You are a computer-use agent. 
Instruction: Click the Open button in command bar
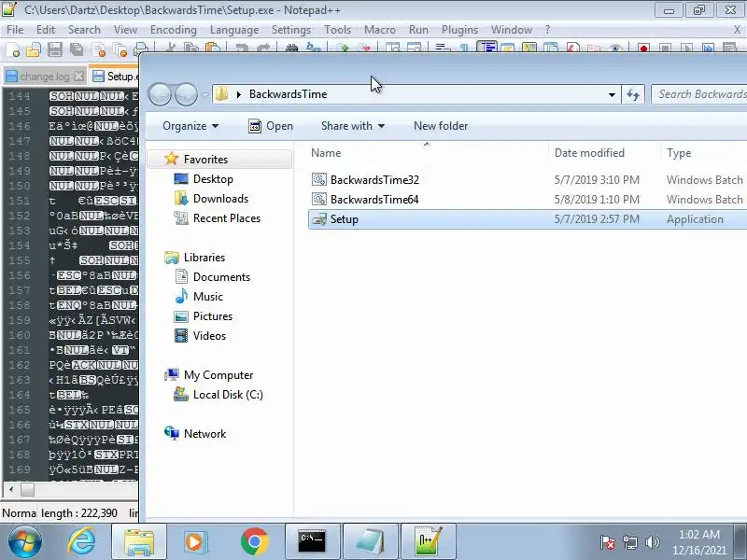click(x=271, y=126)
